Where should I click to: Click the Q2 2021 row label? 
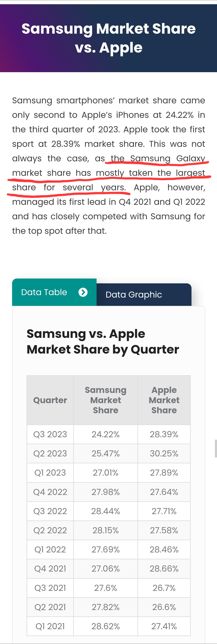[50, 607]
